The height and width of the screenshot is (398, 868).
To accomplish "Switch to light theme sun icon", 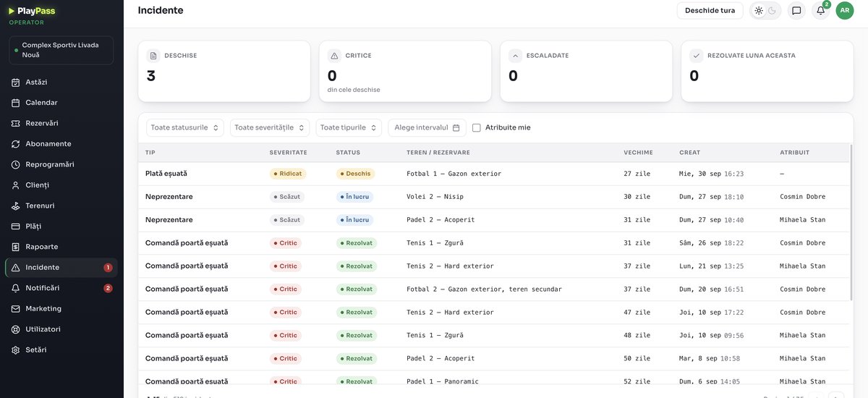I will [x=759, y=11].
